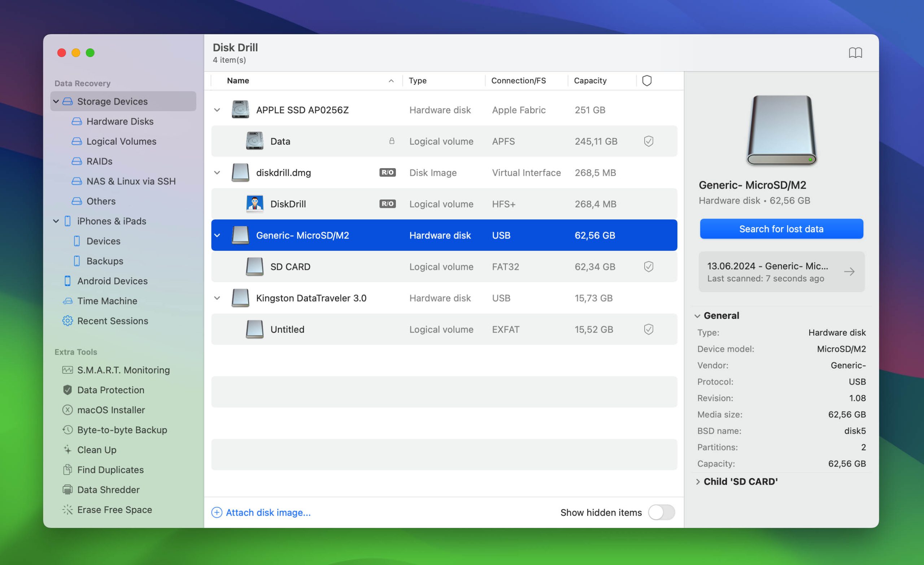Expand Child 'SD CARD' section

point(697,481)
